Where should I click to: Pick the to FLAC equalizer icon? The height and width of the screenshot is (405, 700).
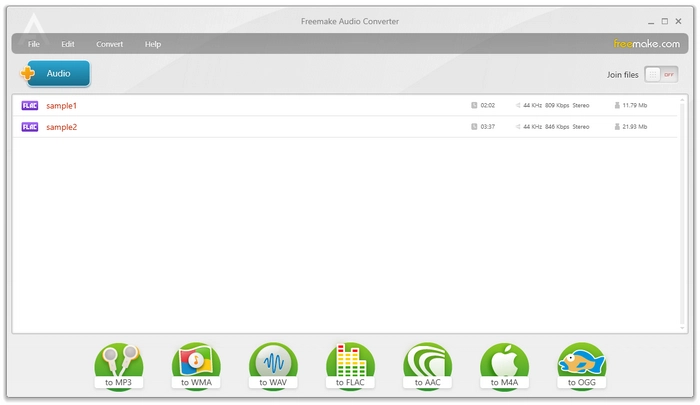click(350, 367)
